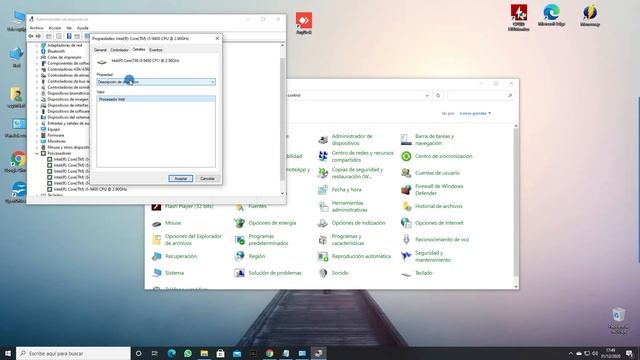Expand the Bluetooth node
The width and height of the screenshot is (640, 360).
37,51
